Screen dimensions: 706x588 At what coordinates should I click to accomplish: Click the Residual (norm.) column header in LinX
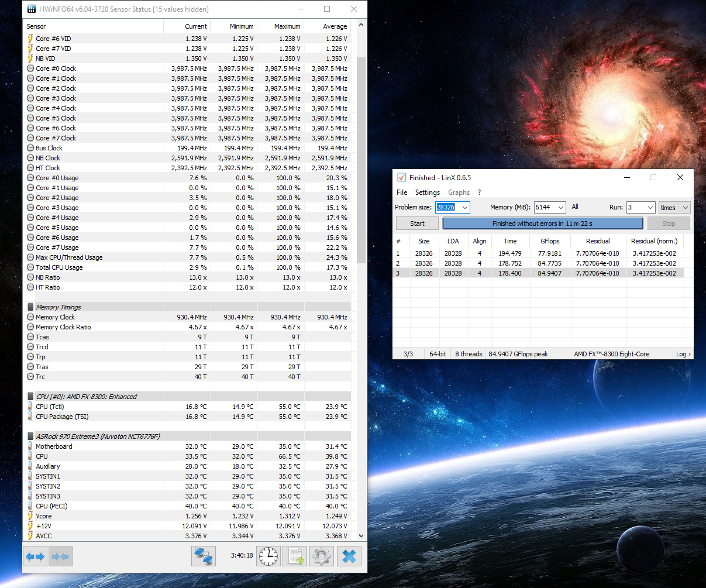[x=654, y=241]
